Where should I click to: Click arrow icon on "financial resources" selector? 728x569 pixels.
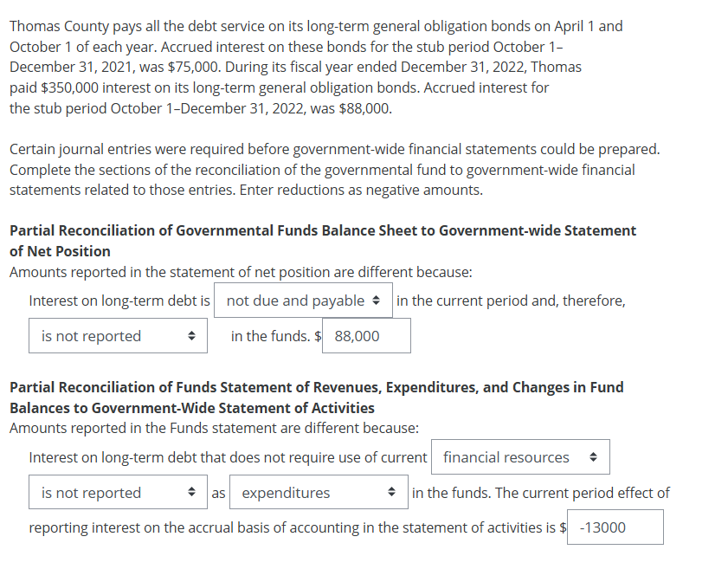[x=593, y=457]
